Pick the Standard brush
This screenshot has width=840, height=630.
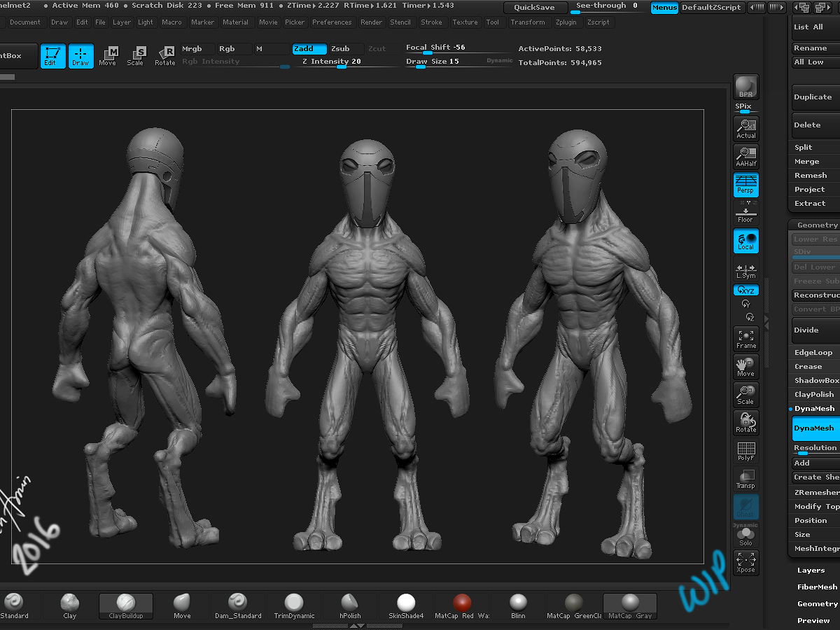pyautogui.click(x=14, y=606)
